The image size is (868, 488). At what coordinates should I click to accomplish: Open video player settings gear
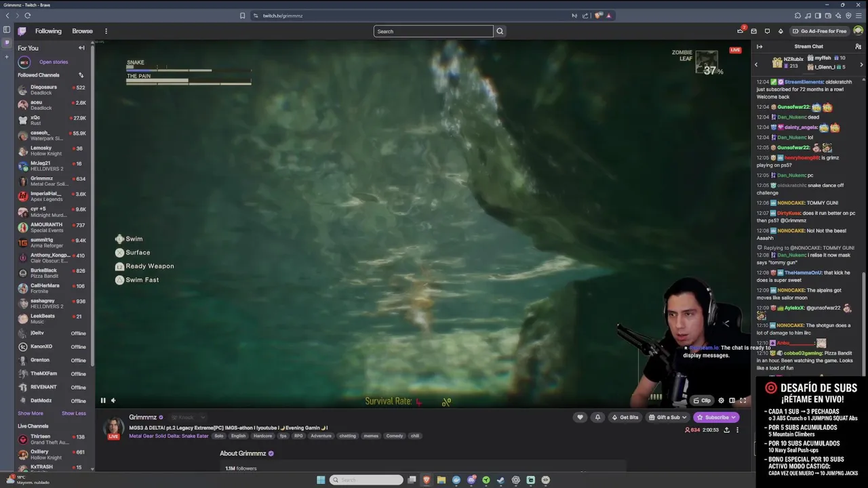click(721, 401)
